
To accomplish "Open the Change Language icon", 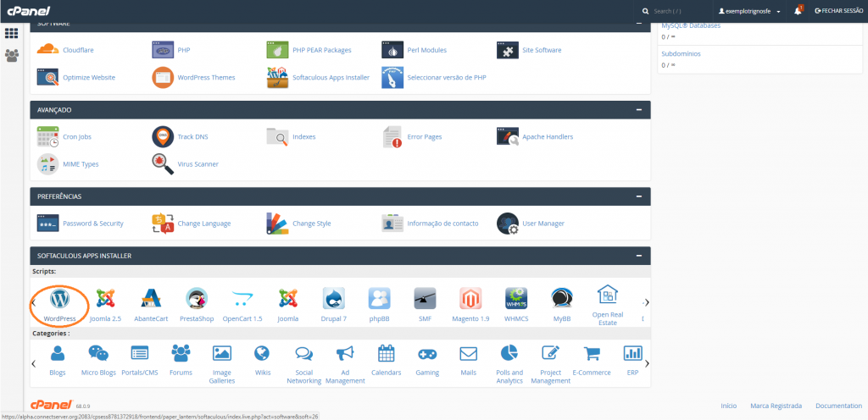I will (x=163, y=224).
